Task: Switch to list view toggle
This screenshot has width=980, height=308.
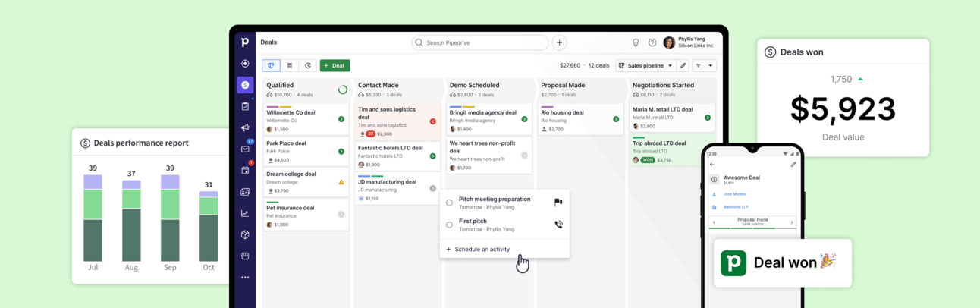Action: (290, 65)
